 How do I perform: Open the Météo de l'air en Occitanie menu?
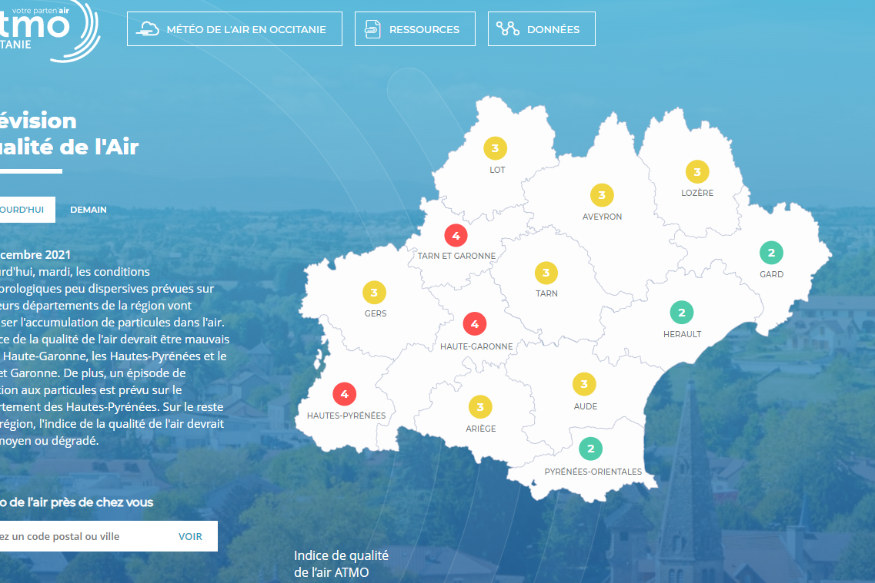pos(234,29)
